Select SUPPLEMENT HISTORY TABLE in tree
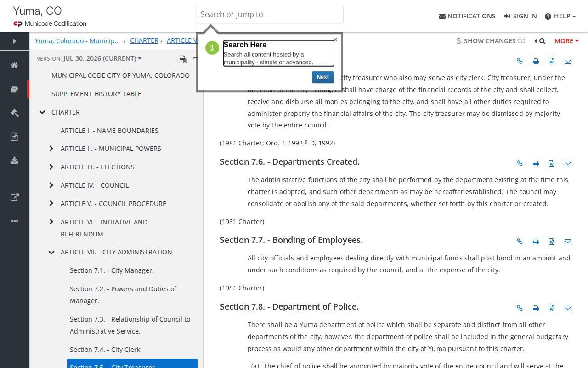 pyautogui.click(x=96, y=94)
